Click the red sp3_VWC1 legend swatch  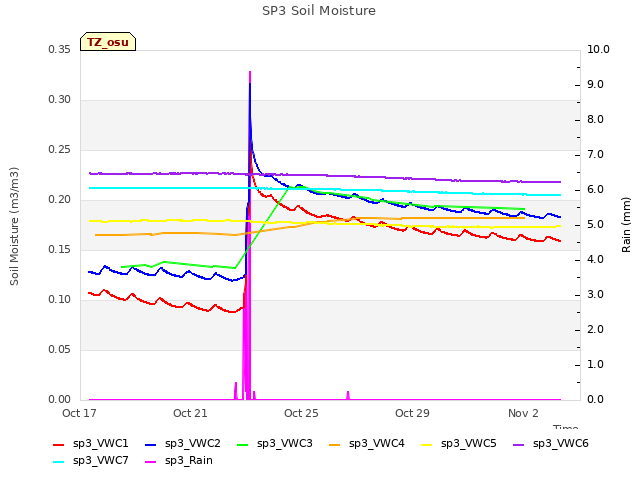[59, 445]
